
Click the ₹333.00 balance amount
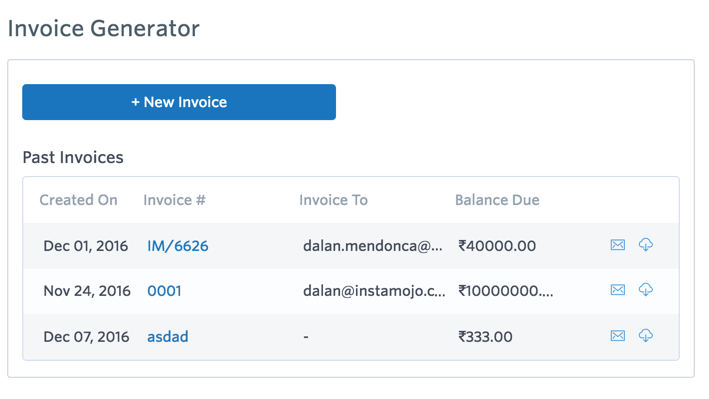[485, 337]
